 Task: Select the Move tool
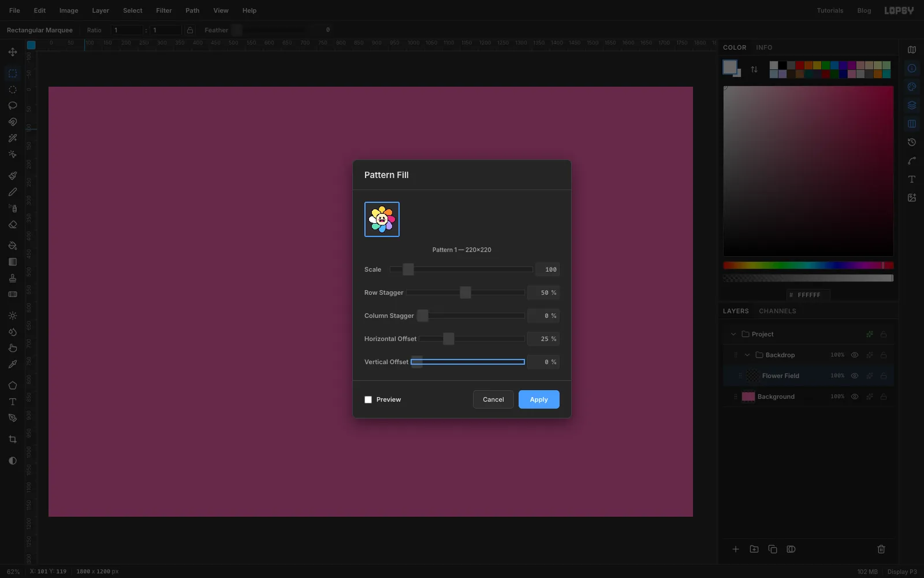click(x=13, y=52)
